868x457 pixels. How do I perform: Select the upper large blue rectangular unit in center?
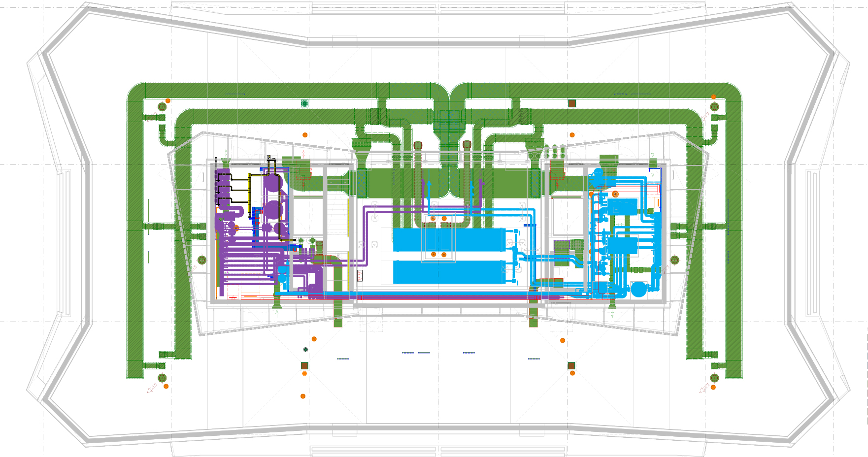(x=448, y=240)
